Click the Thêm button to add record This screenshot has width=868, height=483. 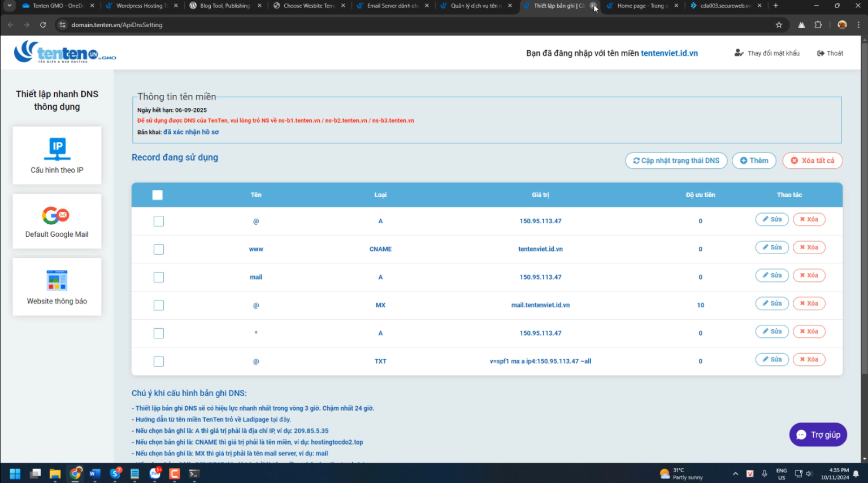click(x=754, y=160)
